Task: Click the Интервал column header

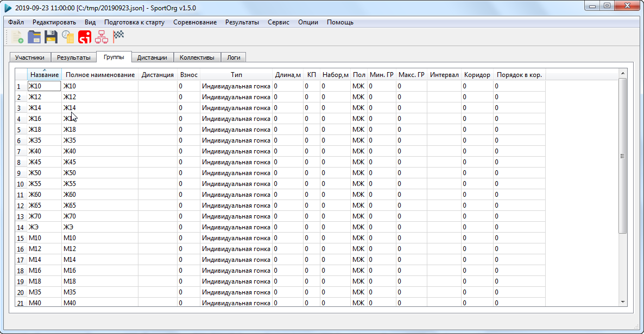Action: point(444,75)
